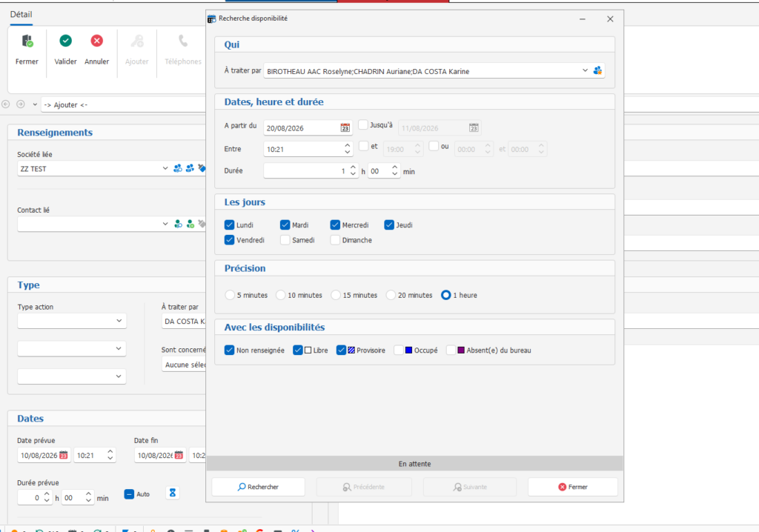Click the '-> Ajouter <-' navigation field
Screen dimensions: 759x532
coord(124,104)
